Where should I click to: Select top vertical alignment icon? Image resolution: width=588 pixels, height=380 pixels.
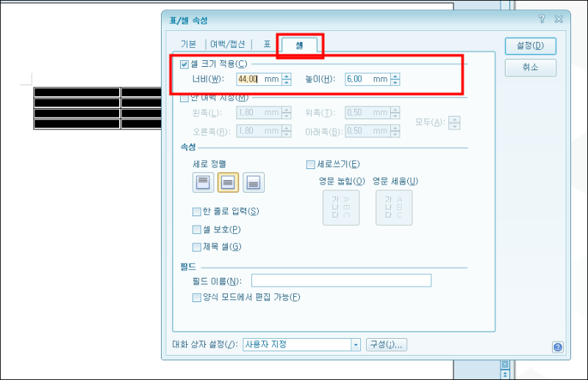pos(203,182)
